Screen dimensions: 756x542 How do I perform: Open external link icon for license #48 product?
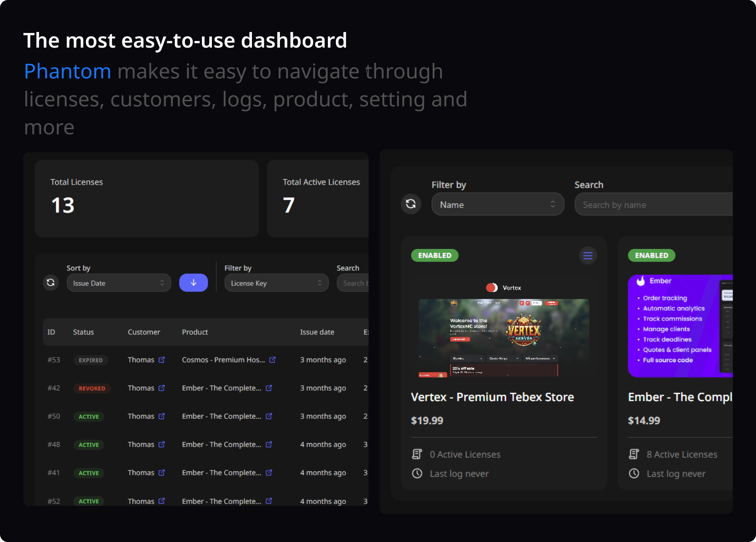pos(269,444)
